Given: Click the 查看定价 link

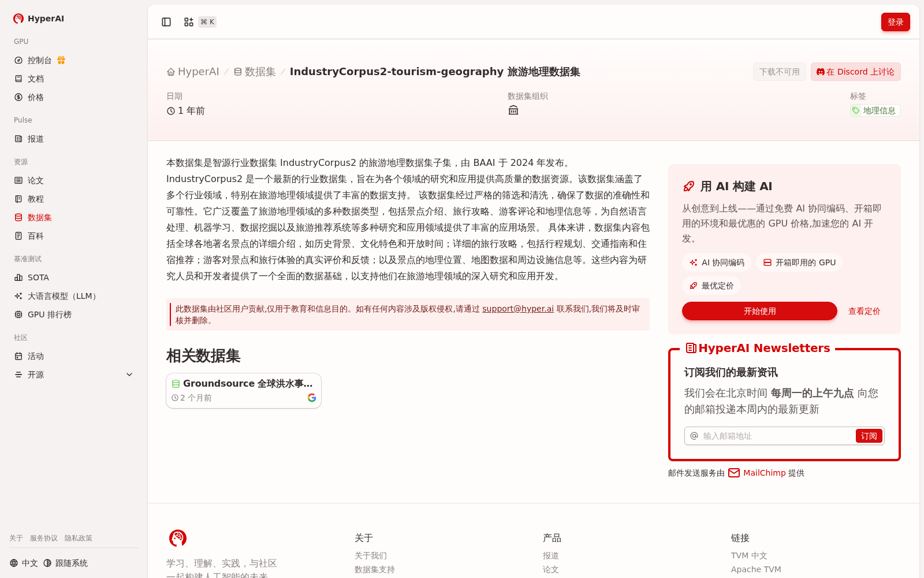Looking at the screenshot, I should pyautogui.click(x=864, y=311).
